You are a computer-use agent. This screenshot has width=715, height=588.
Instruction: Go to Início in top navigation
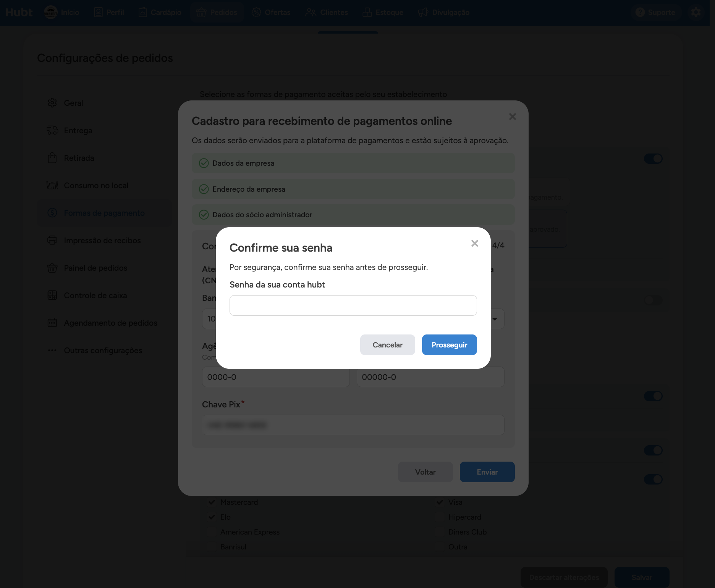pos(62,12)
